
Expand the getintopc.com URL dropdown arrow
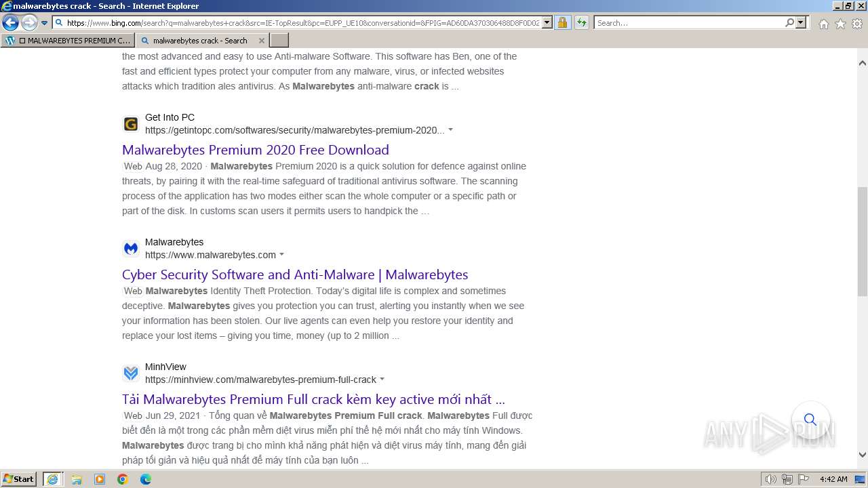point(450,129)
